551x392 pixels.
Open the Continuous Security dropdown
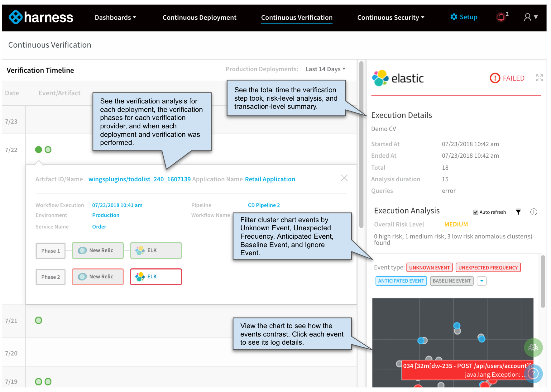(391, 17)
